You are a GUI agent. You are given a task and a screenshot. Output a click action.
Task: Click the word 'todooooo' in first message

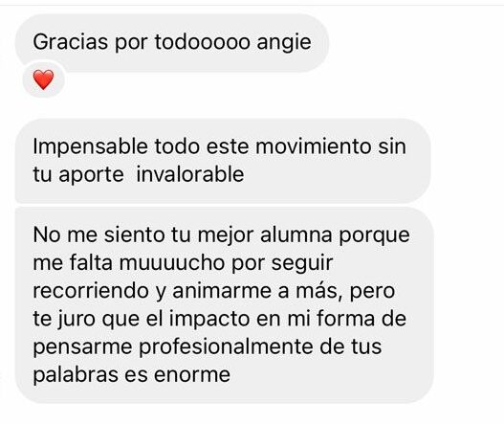202,42
